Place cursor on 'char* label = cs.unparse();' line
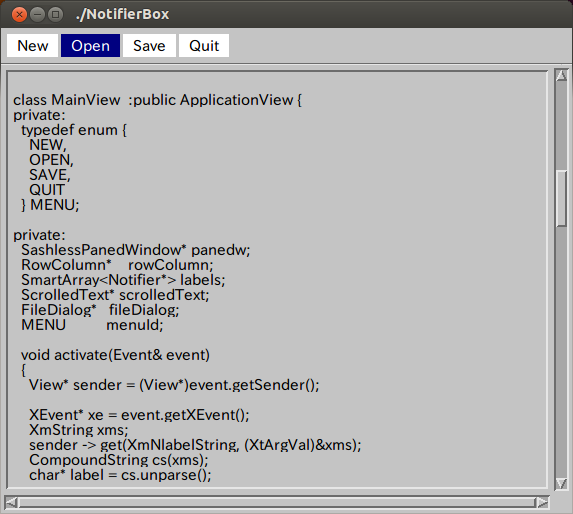Viewport: 573px width, 514px height. click(x=120, y=475)
